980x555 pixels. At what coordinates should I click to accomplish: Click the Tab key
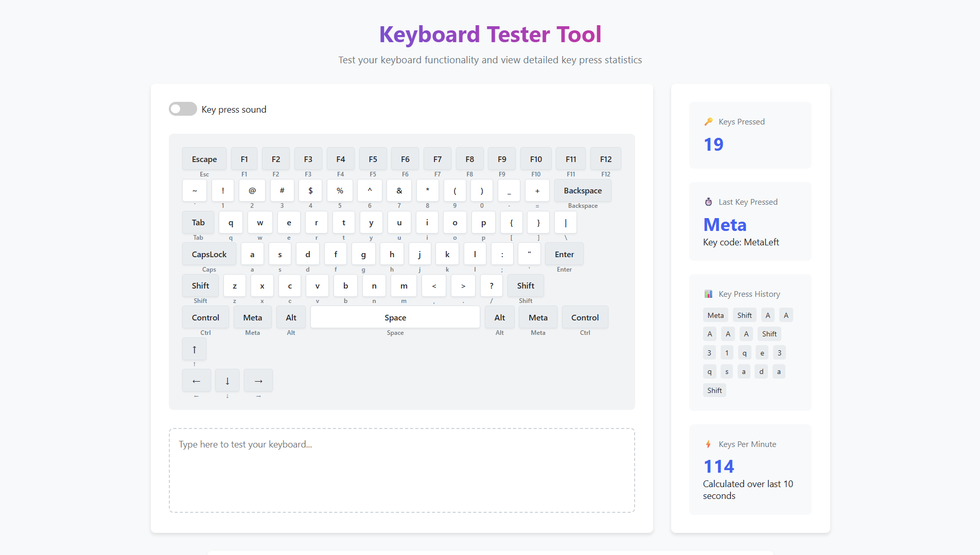pos(198,223)
